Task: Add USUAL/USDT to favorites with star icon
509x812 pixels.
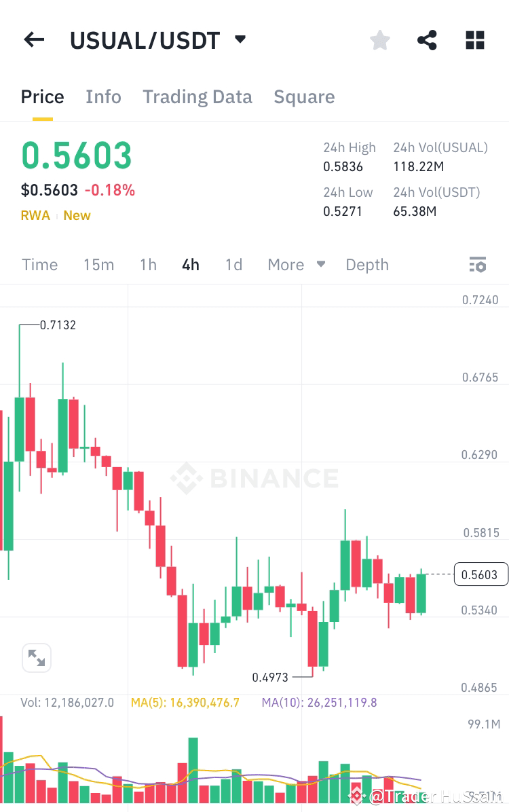Action: [x=379, y=39]
